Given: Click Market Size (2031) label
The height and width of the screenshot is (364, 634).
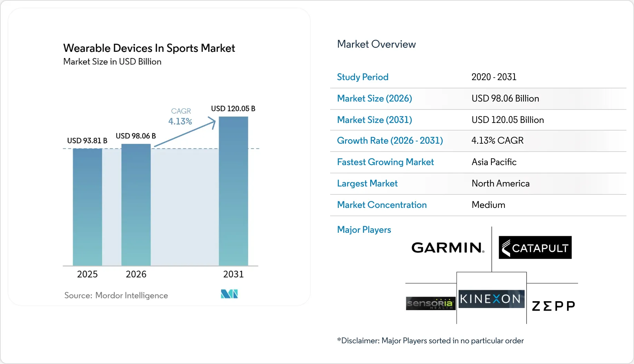Looking at the screenshot, I should 374,120.
